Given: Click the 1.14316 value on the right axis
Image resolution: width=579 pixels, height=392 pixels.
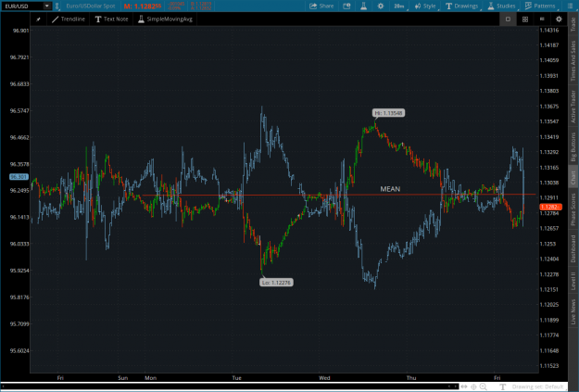Looking at the screenshot, I should click(x=549, y=31).
